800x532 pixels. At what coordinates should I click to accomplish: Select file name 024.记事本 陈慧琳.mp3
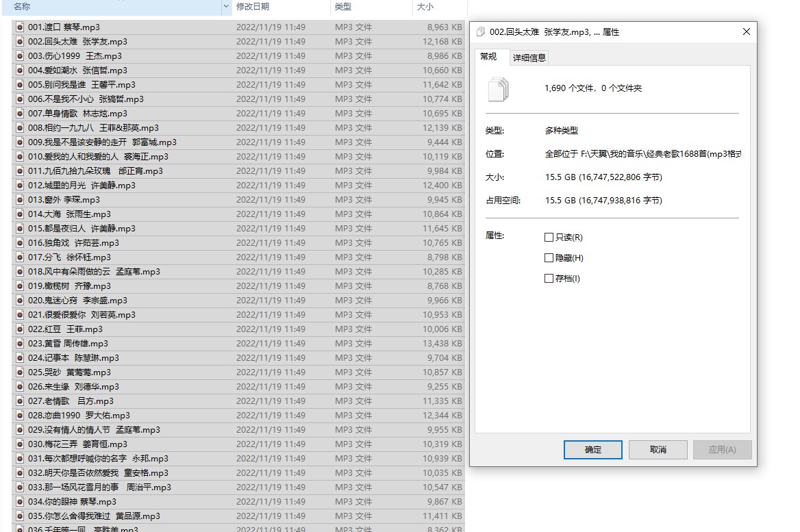pos(73,358)
